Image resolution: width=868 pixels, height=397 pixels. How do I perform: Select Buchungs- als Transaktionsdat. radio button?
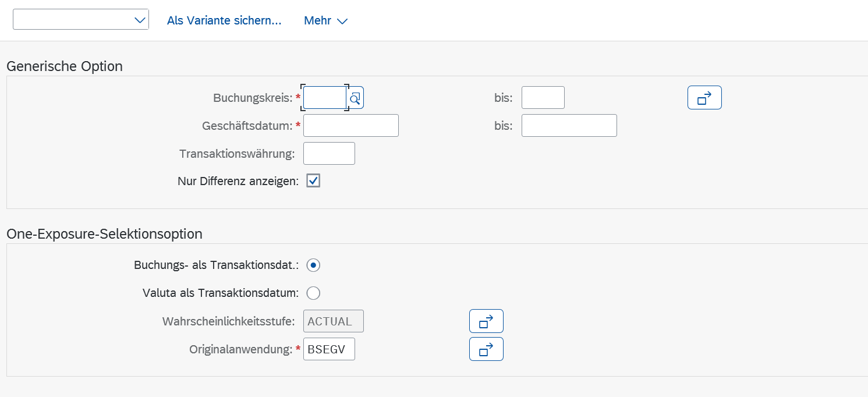(x=313, y=265)
